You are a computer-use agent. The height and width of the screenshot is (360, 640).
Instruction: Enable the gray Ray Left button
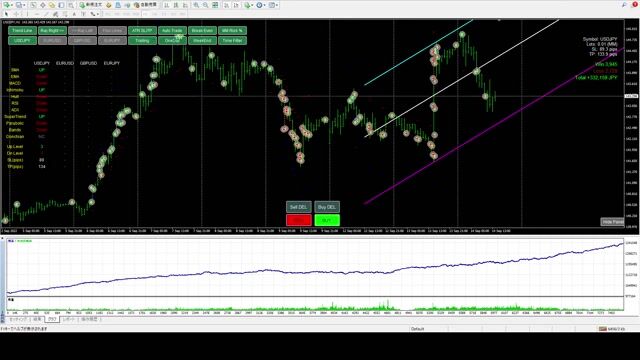(x=82, y=31)
